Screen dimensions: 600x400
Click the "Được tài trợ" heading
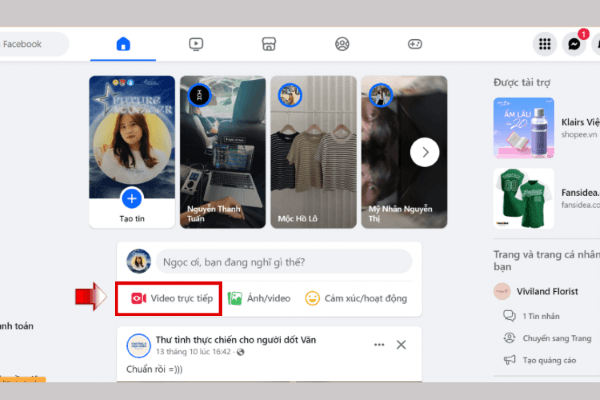point(522,82)
